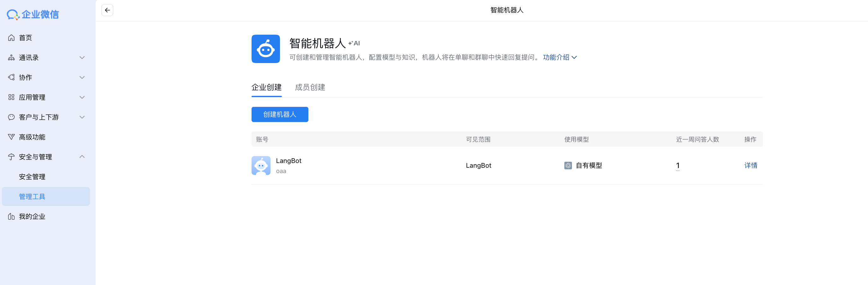Collapse the 安全与管理 sidebar section
The image size is (868, 285).
82,156
